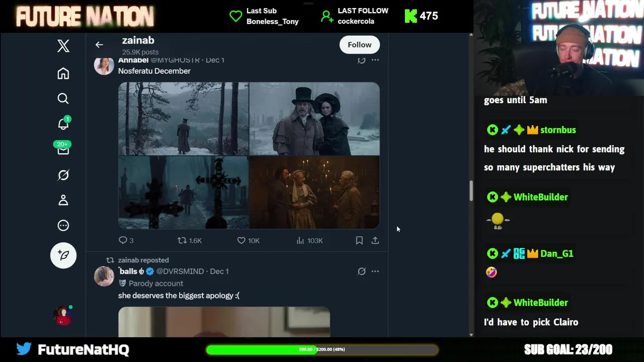Viewport: 644px width, 362px height.
Task: Open the Dec 1 timestamp on Annabel's post
Action: click(x=215, y=60)
